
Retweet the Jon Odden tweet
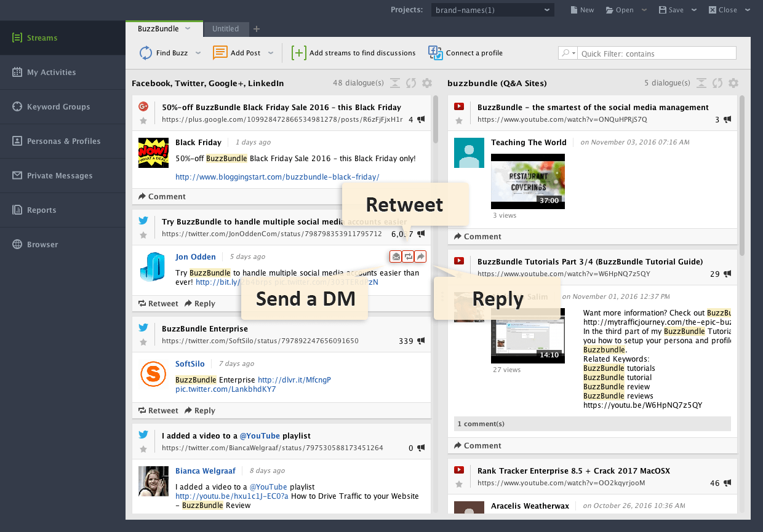point(158,304)
